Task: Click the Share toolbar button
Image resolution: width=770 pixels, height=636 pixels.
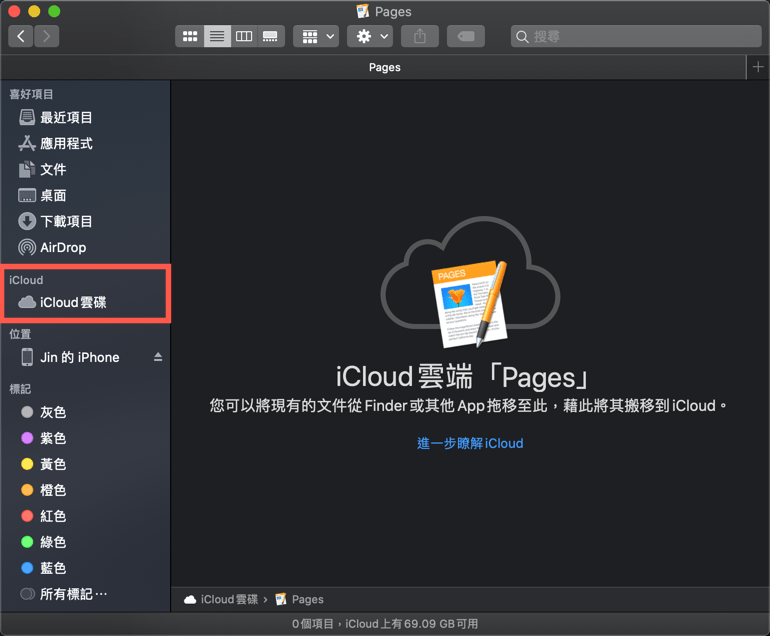Action: point(420,36)
